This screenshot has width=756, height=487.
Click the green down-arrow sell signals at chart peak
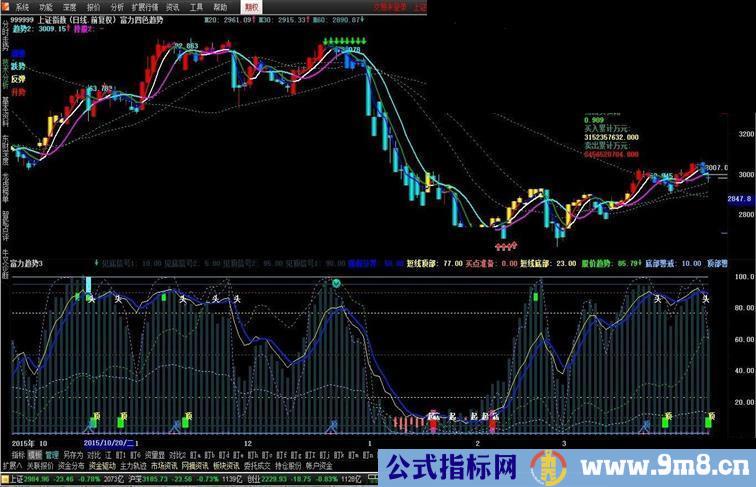pyautogui.click(x=341, y=42)
